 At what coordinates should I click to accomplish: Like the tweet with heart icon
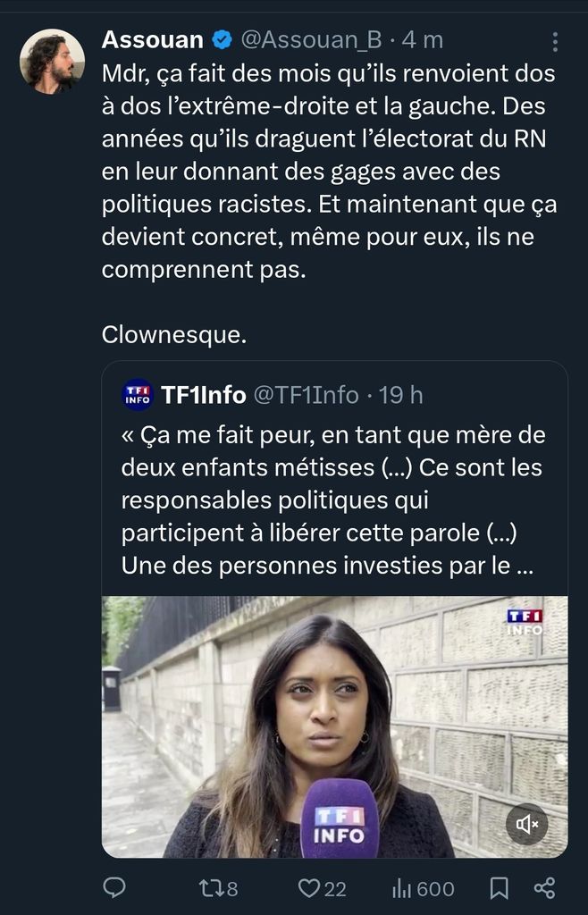click(x=309, y=887)
